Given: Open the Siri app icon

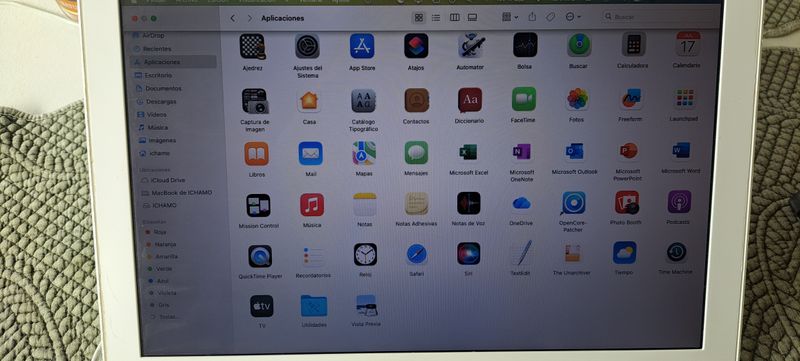Looking at the screenshot, I should (468, 253).
